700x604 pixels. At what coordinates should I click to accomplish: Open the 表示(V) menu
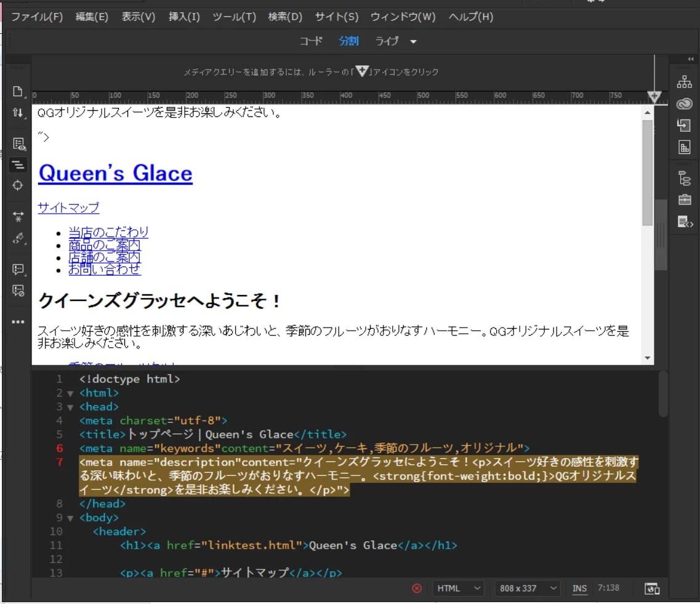point(139,17)
